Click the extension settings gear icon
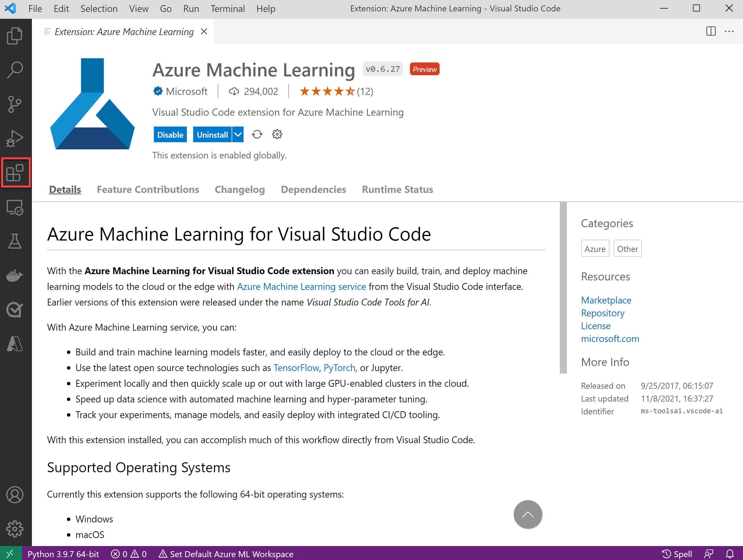Image resolution: width=743 pixels, height=560 pixels. click(277, 134)
